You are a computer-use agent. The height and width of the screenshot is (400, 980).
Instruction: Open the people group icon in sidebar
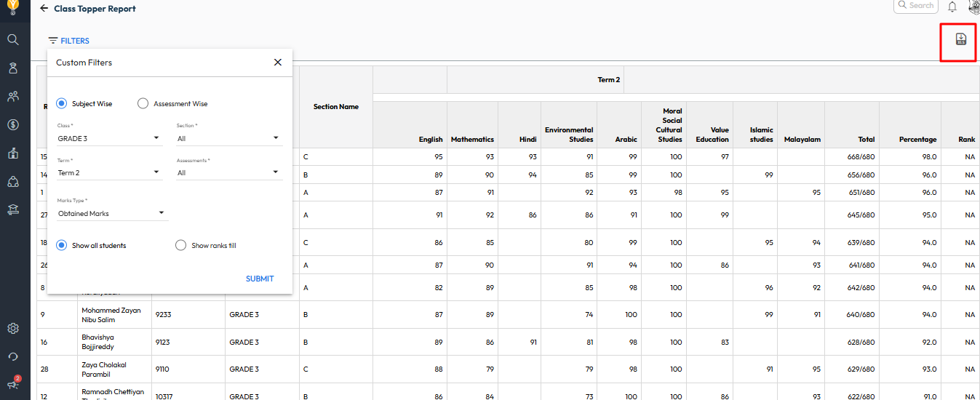[13, 96]
